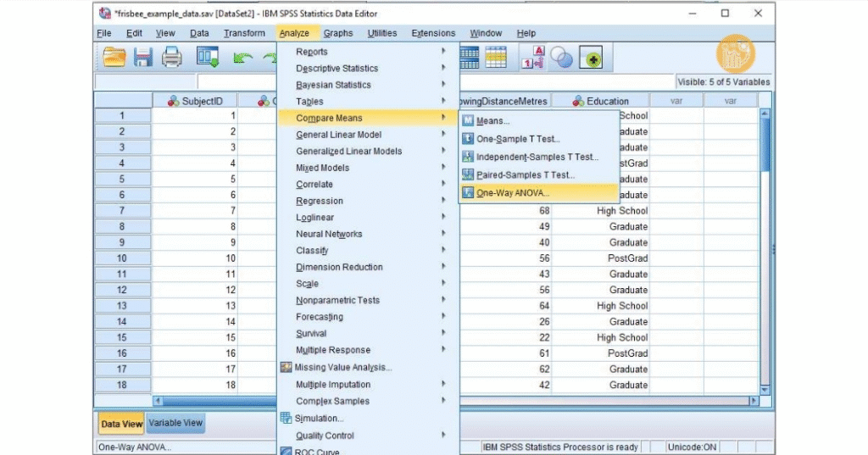
Task: Click the Data View tab
Action: (x=122, y=424)
